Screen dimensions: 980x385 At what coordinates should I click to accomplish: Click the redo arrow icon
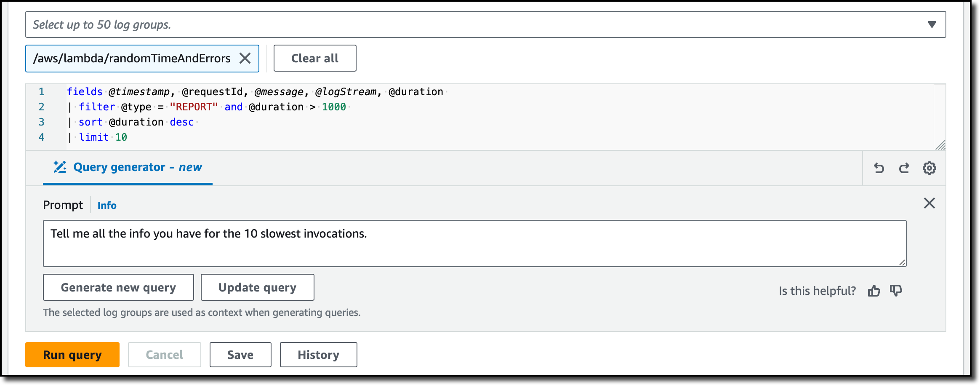click(904, 168)
